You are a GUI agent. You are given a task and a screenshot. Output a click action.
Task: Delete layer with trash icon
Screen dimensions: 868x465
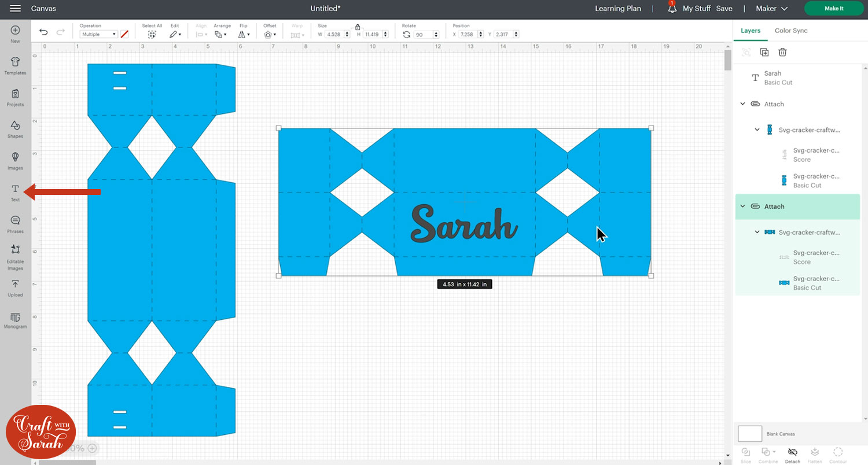coord(782,52)
